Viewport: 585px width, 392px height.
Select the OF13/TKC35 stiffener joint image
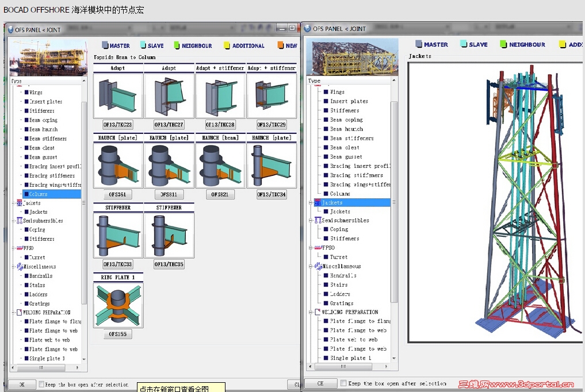tap(169, 235)
